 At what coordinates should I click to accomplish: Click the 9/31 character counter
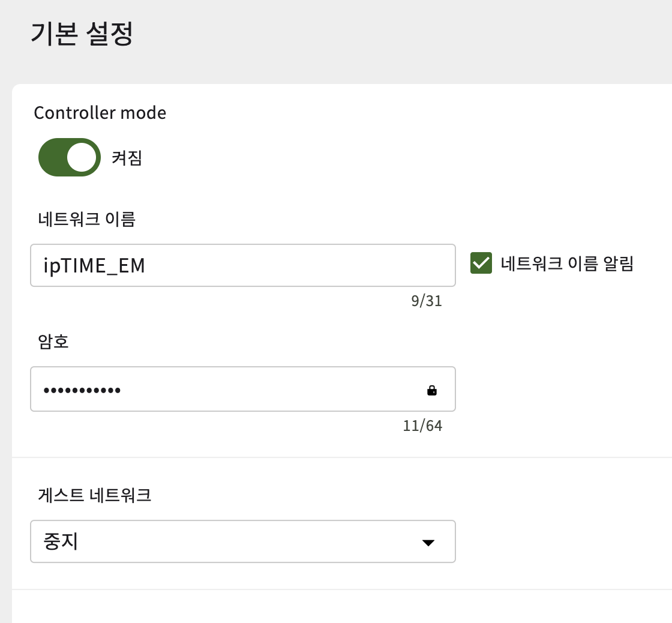click(x=427, y=301)
